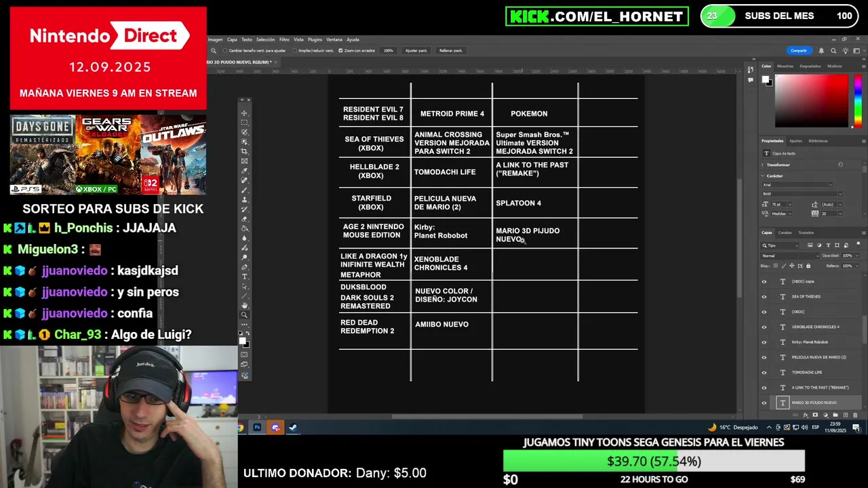
Task: Click the lock all padlock icon
Action: (808, 266)
